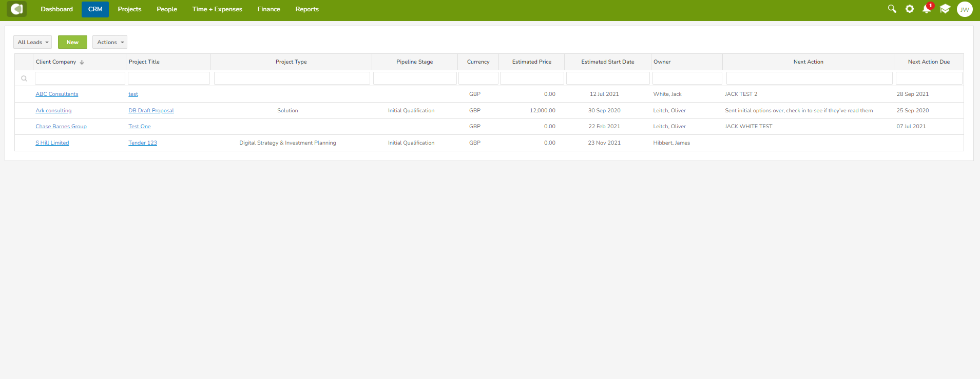Click the White, Jack owner cell
Viewport: 980px width, 379px height.
[667, 94]
